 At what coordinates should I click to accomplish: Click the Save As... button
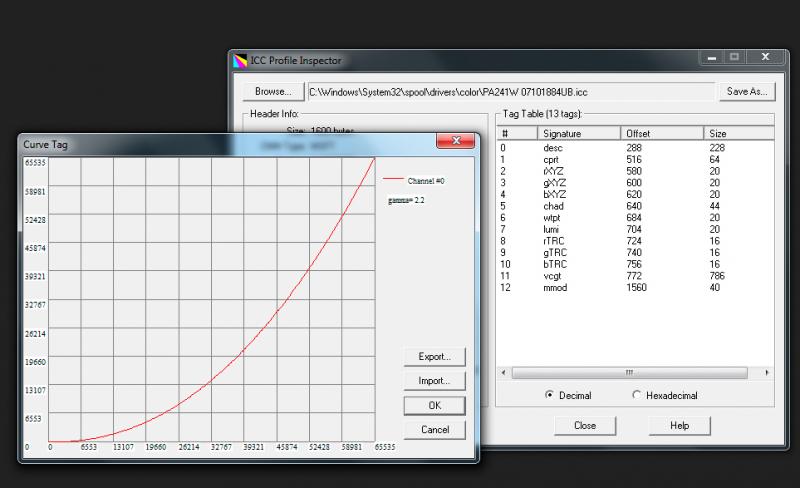coord(747,91)
